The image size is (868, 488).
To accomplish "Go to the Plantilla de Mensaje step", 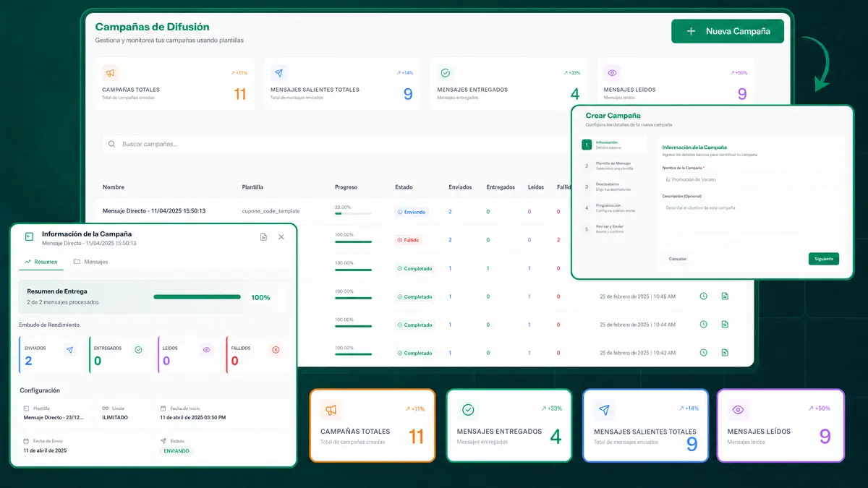I will 614,166.
